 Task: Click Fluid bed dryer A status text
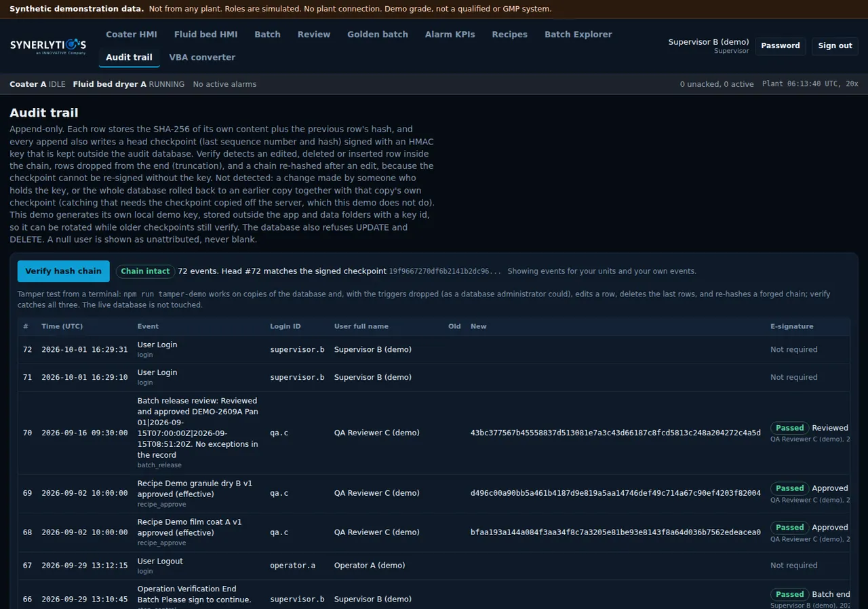pyautogui.click(x=129, y=84)
